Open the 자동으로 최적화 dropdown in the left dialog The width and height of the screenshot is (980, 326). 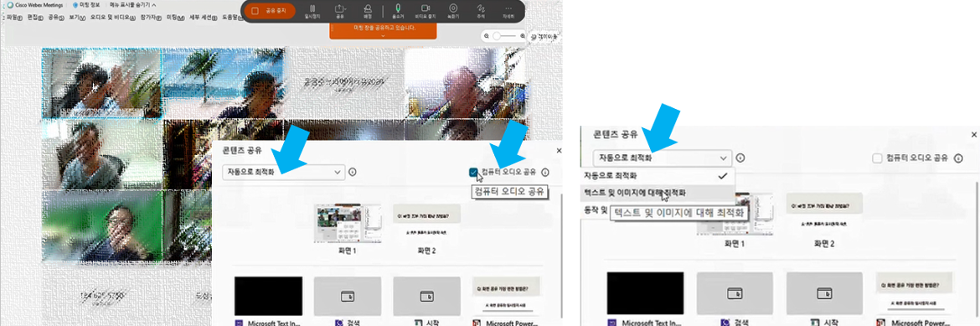[284, 172]
